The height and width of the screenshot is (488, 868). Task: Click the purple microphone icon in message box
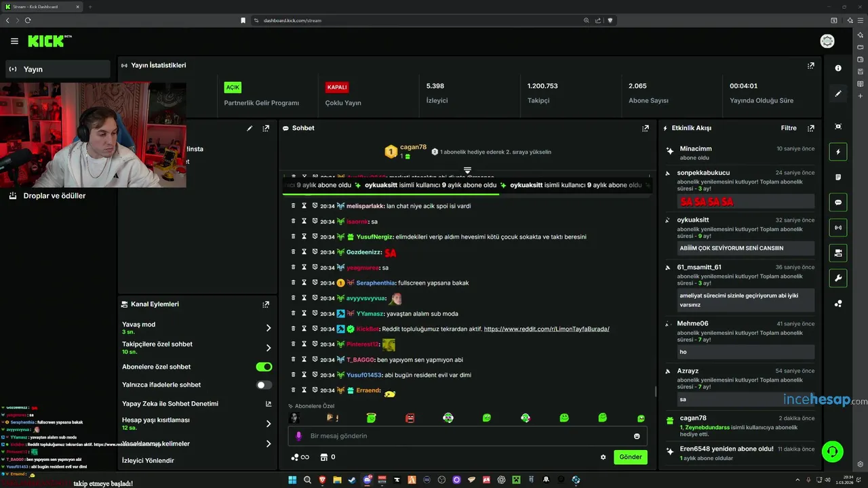(298, 436)
